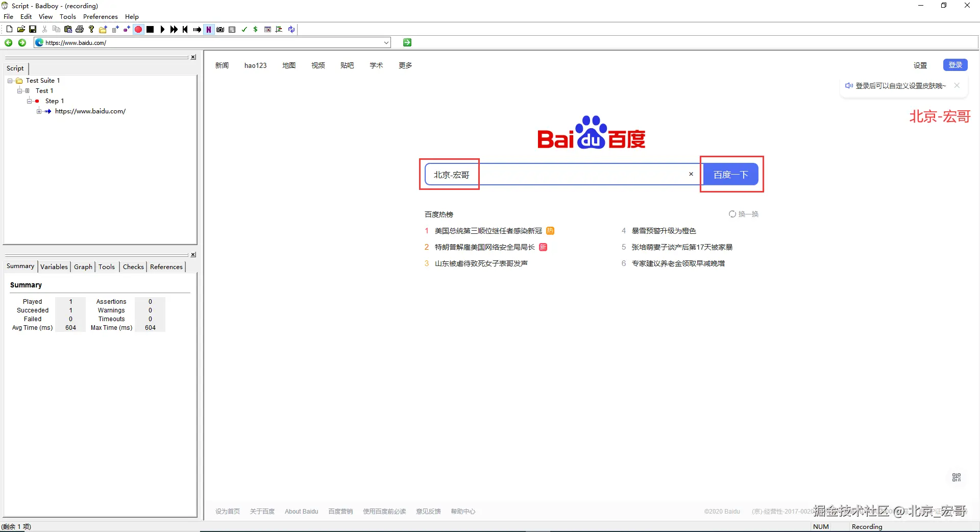Open the Tools menu
This screenshot has width=980, height=532.
click(x=68, y=16)
